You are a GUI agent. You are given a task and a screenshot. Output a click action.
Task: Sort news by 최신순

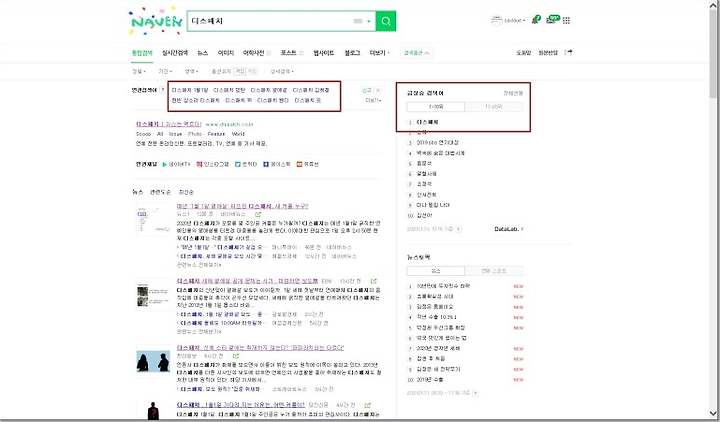point(186,192)
